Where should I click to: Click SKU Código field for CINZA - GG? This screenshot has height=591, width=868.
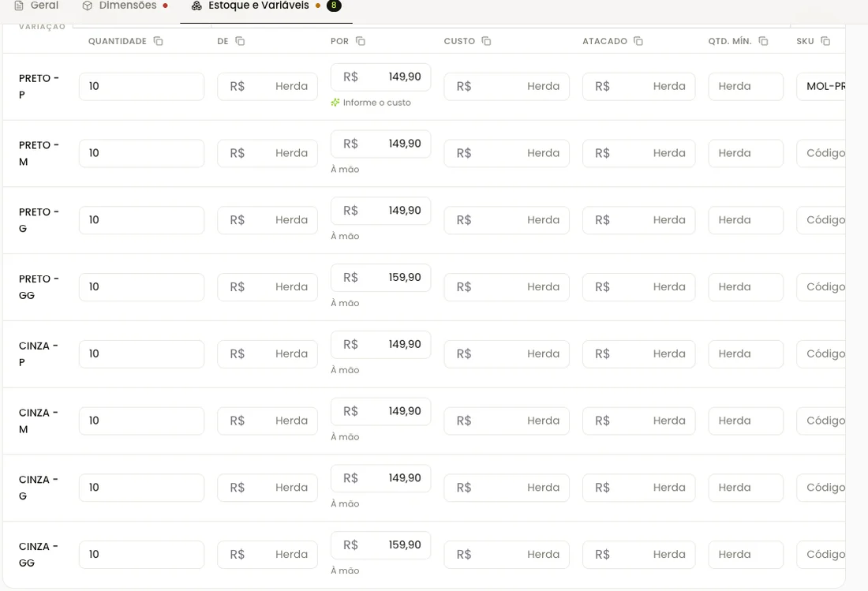(x=821, y=555)
